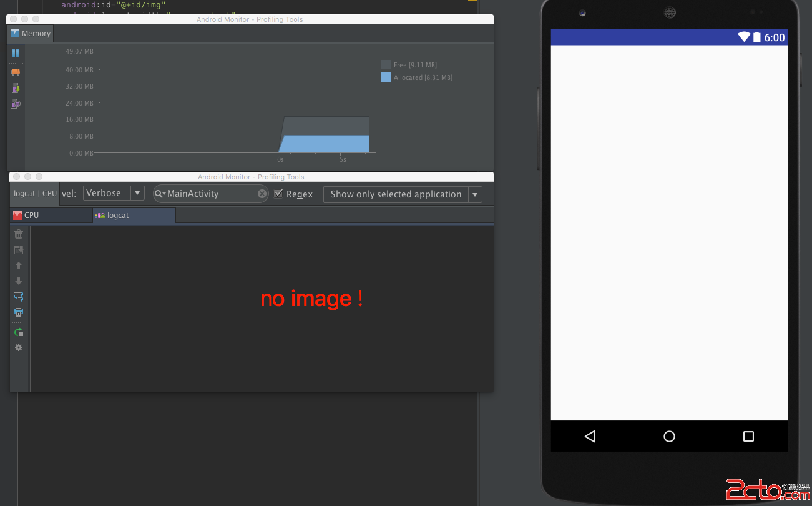Select the Memory tab

31,34
